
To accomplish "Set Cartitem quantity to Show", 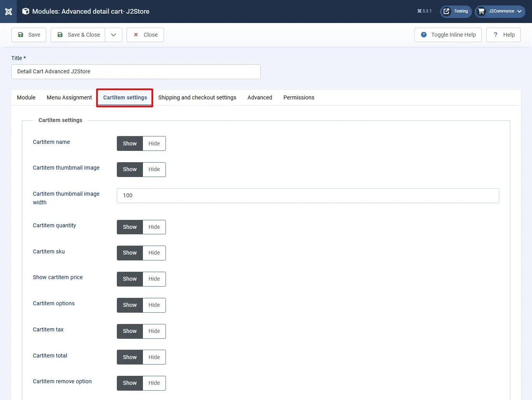I will pos(130,227).
